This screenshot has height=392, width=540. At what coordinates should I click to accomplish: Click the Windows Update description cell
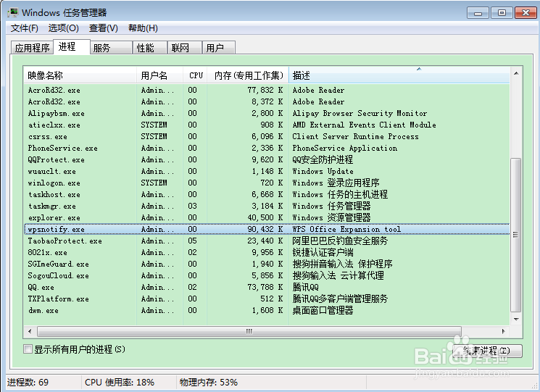(x=323, y=172)
